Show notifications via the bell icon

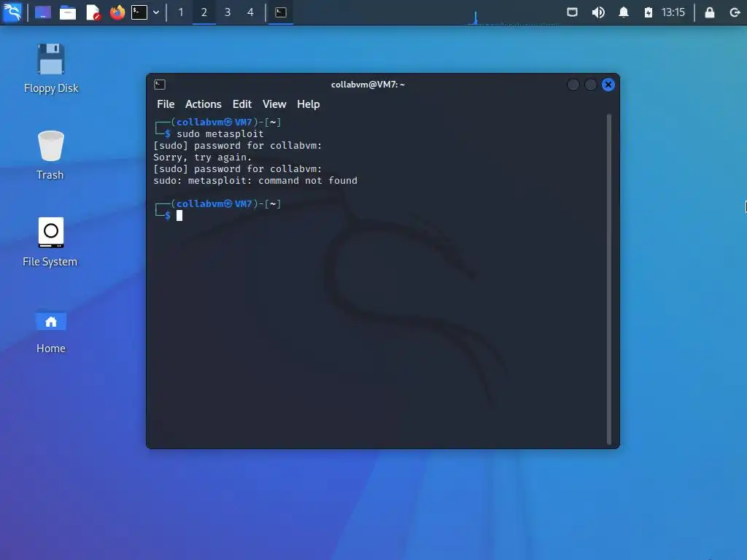[x=624, y=12]
